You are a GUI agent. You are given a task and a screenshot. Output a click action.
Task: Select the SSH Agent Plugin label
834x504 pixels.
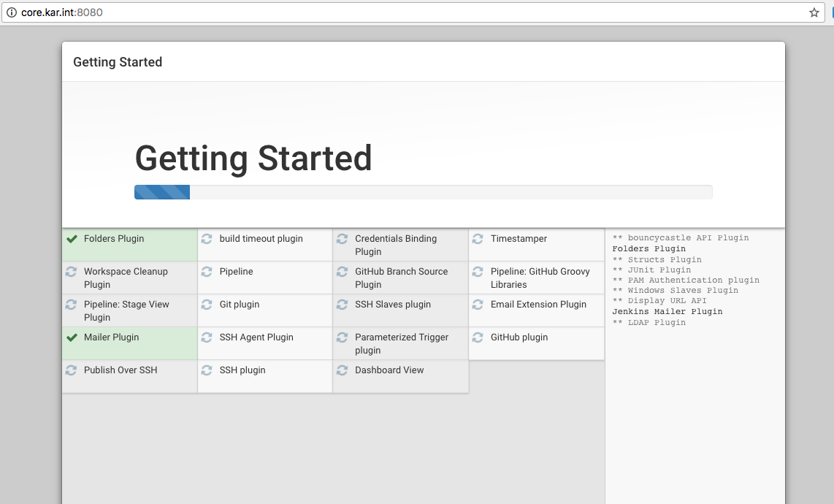coord(256,337)
